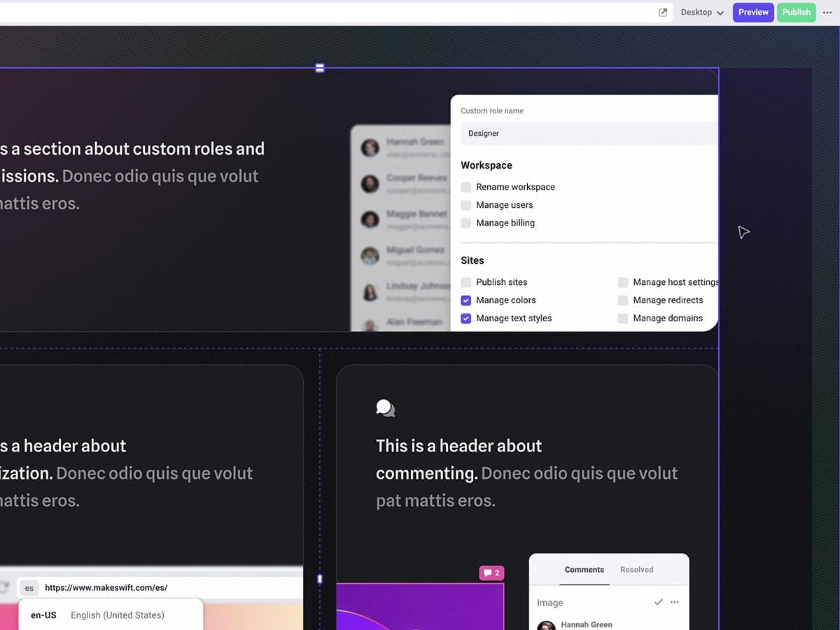Click Lindsay Johnson's avatar in the user list

(370, 292)
